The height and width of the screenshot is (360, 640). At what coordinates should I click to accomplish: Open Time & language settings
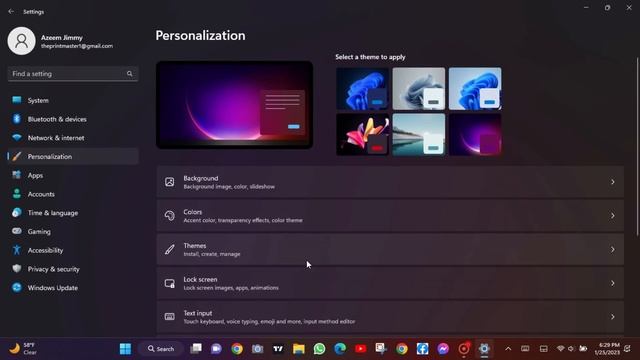click(x=73, y=213)
